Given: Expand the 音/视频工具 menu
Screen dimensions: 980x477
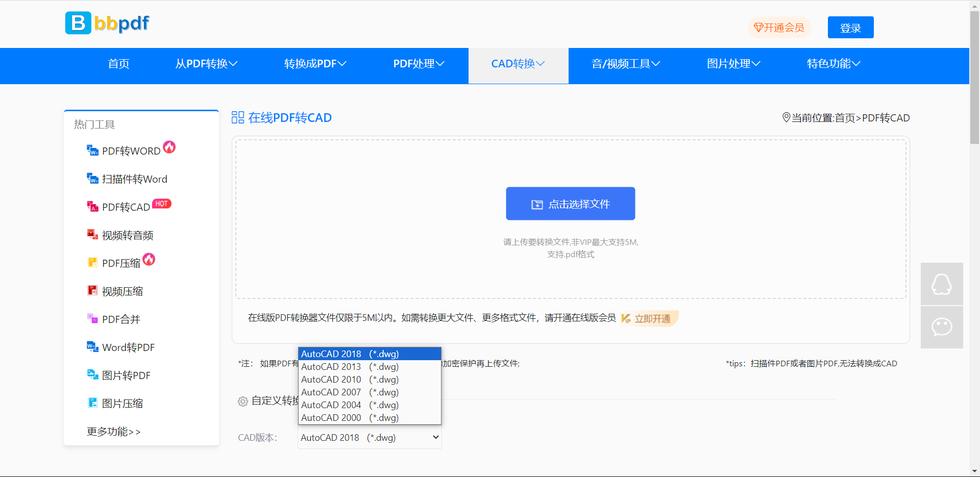Looking at the screenshot, I should (x=626, y=64).
